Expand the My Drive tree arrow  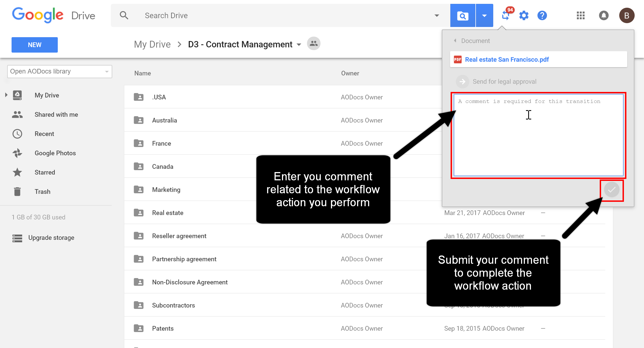point(6,95)
